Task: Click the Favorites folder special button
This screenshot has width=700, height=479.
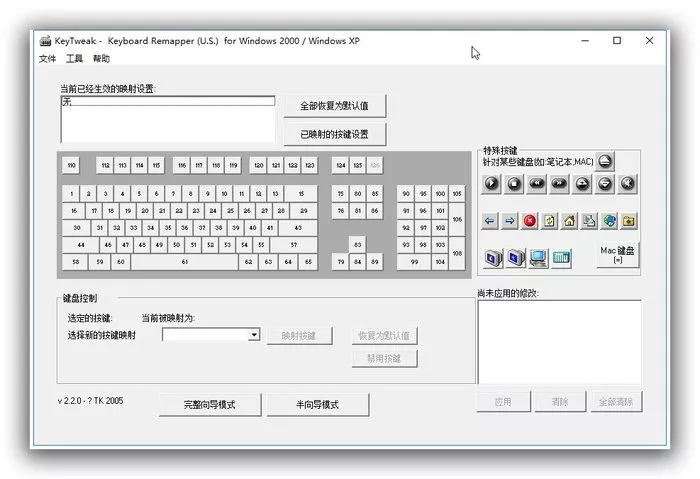Action: (x=629, y=221)
